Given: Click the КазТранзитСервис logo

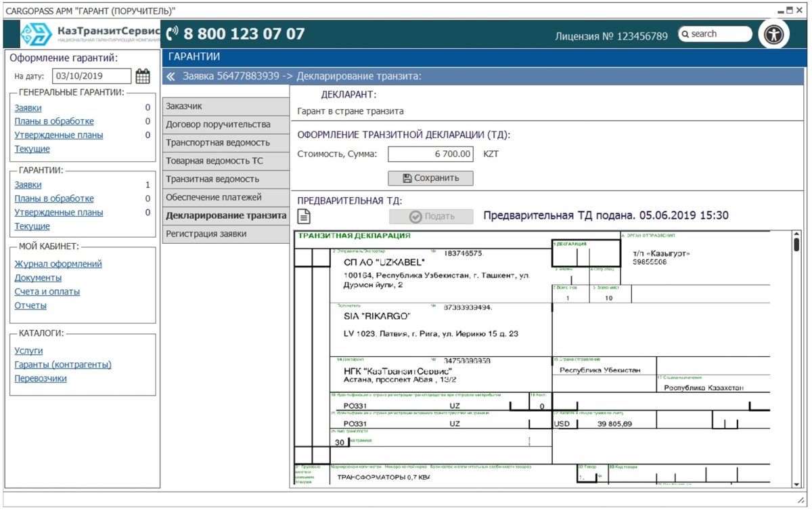Looking at the screenshot, I should (91, 34).
